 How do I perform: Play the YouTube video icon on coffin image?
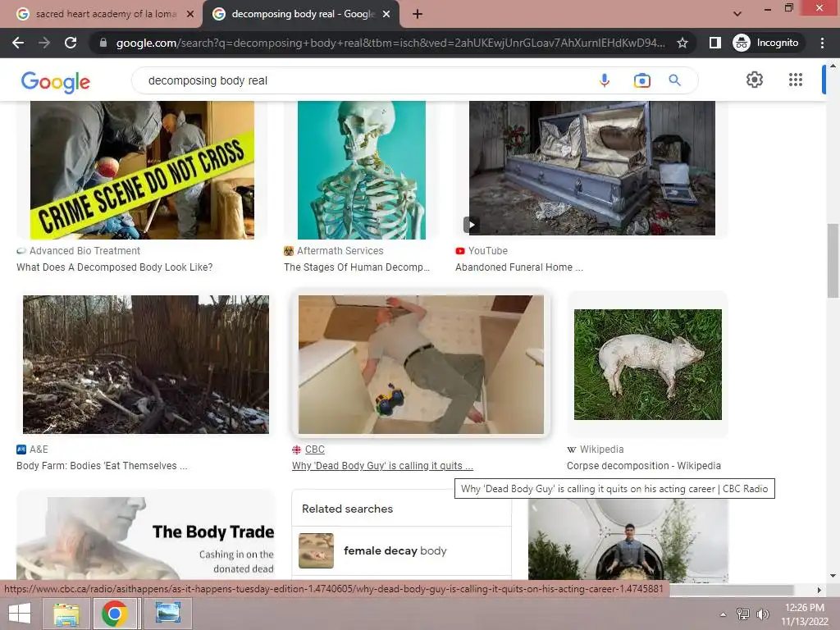point(471,225)
